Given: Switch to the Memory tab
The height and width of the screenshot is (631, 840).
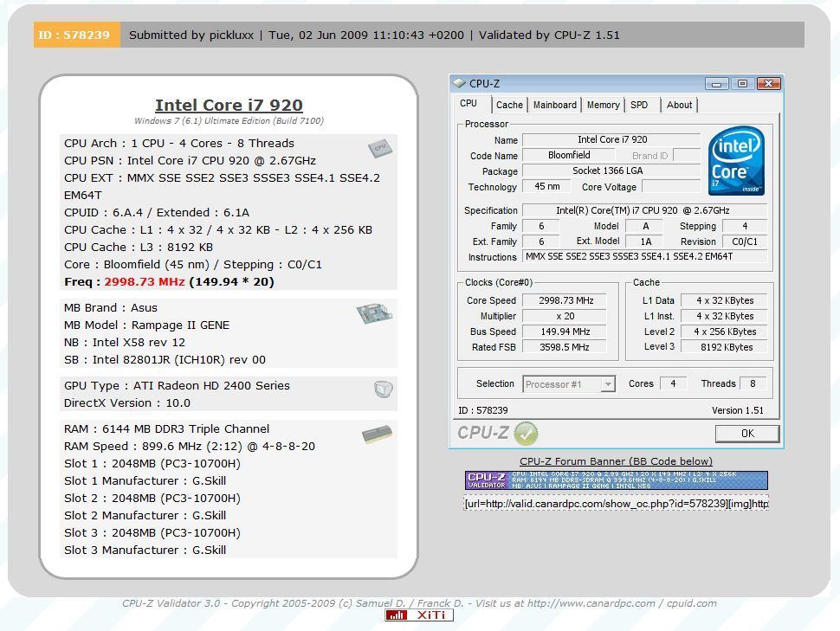Looking at the screenshot, I should pyautogui.click(x=604, y=105).
